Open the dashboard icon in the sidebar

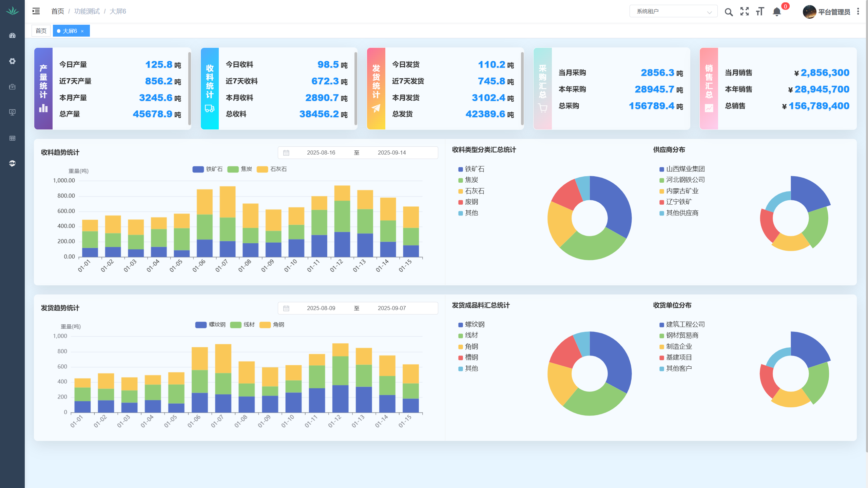point(12,36)
